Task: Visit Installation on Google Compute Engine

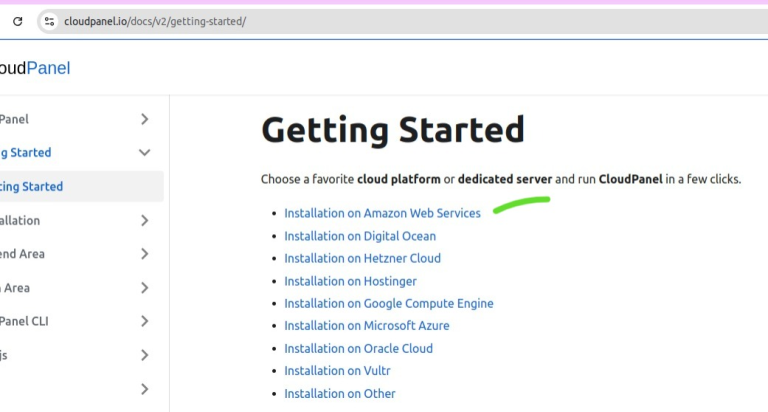Action: (x=388, y=303)
